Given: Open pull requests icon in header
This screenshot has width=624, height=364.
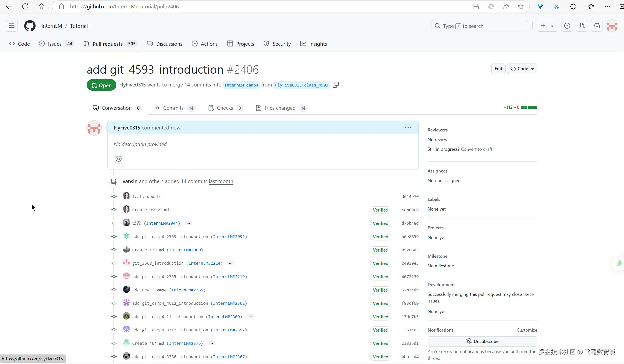Looking at the screenshot, I should (x=582, y=26).
